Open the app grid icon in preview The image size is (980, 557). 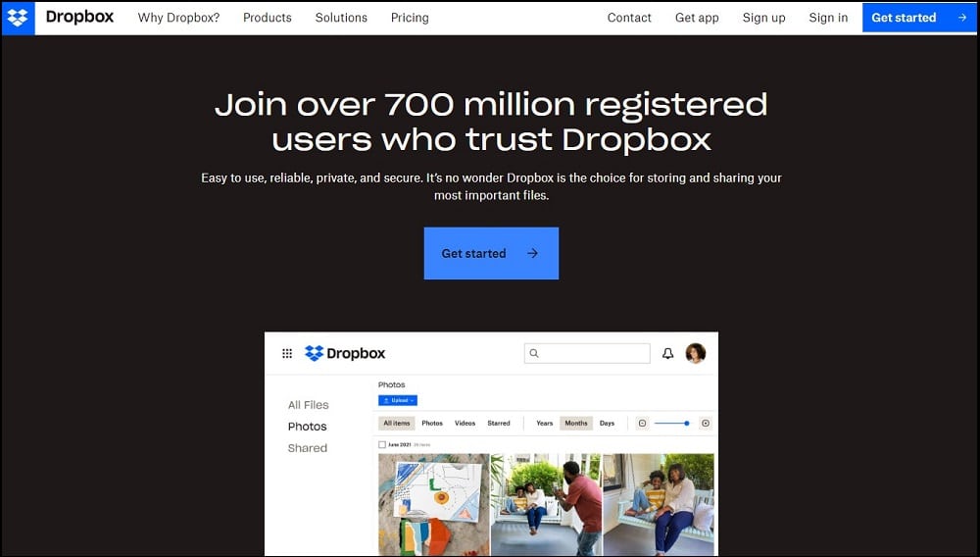pyautogui.click(x=287, y=353)
